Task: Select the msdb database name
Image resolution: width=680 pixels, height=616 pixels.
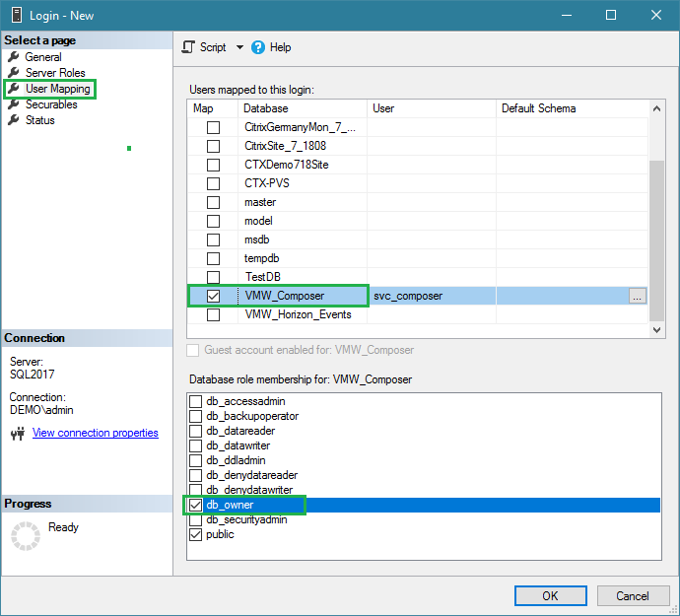Action: tap(257, 240)
